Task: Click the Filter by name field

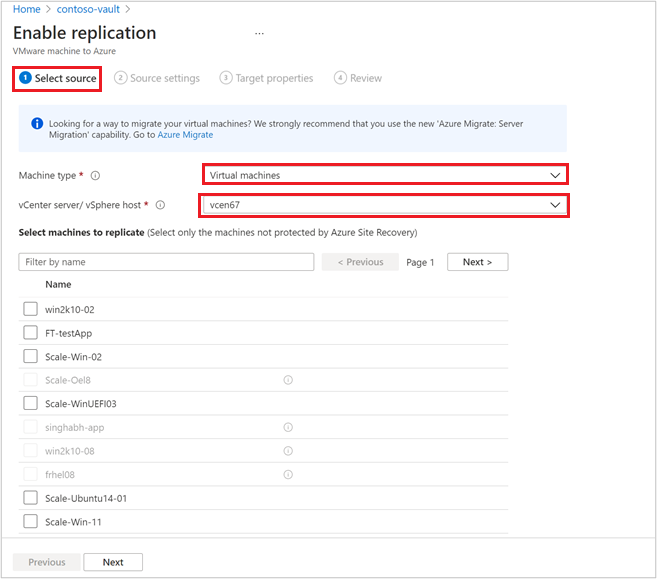Action: [166, 262]
